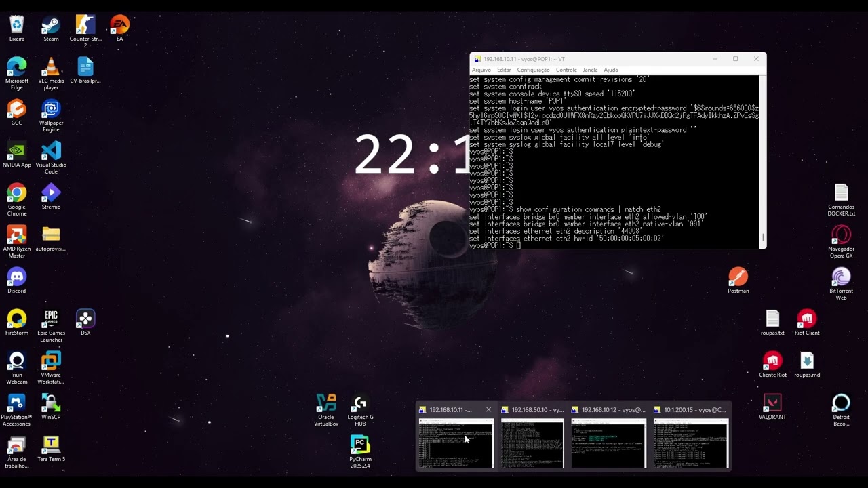868x488 pixels.
Task: Click the terminal line with native-vlan '991'
Action: [587, 224]
